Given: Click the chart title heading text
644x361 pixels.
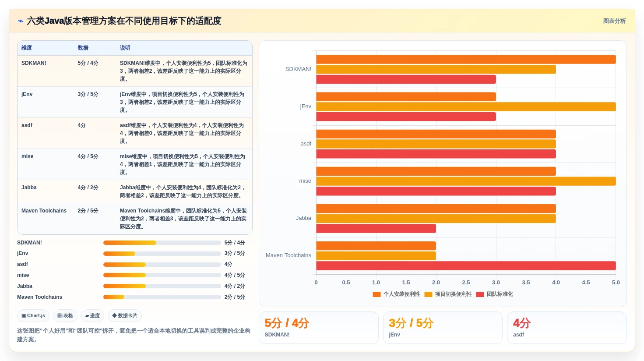Looking at the screenshot, I should pos(124,21).
